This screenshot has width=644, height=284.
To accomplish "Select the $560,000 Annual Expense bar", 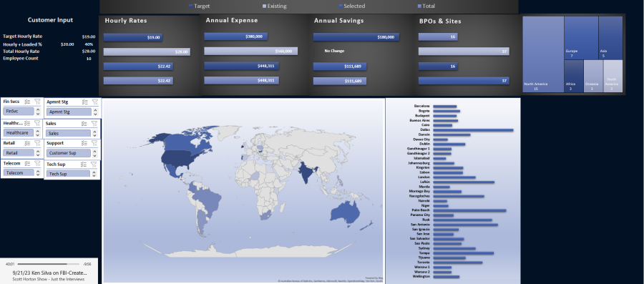I will point(250,52).
